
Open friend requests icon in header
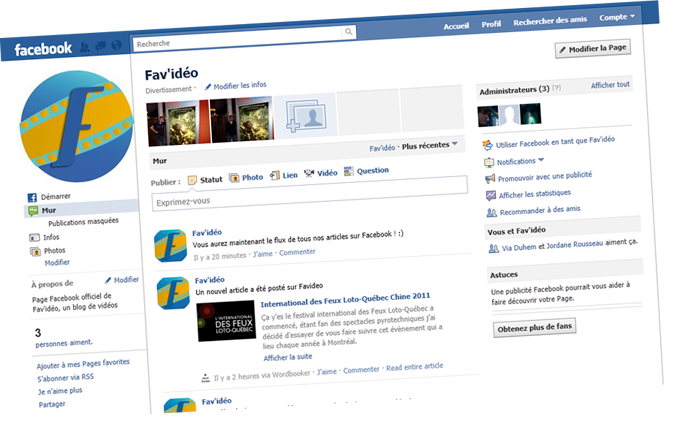pos(85,47)
